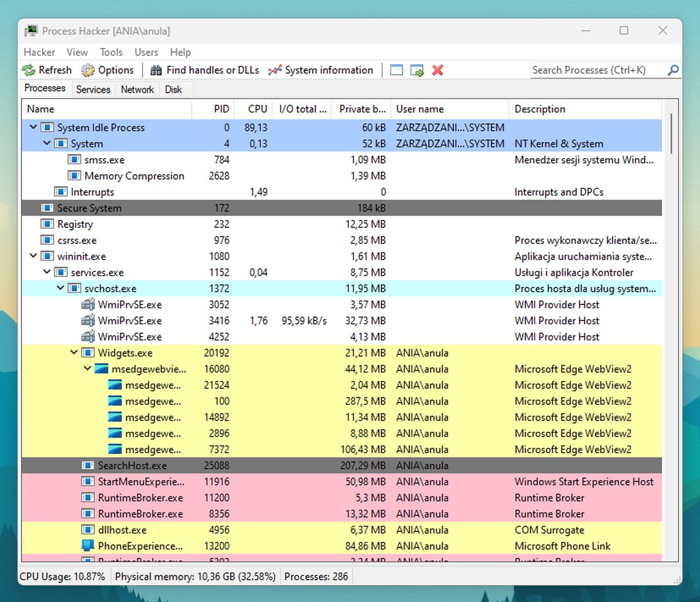Open the System information graph icon
Image resolution: width=700 pixels, height=602 pixels.
coord(274,71)
